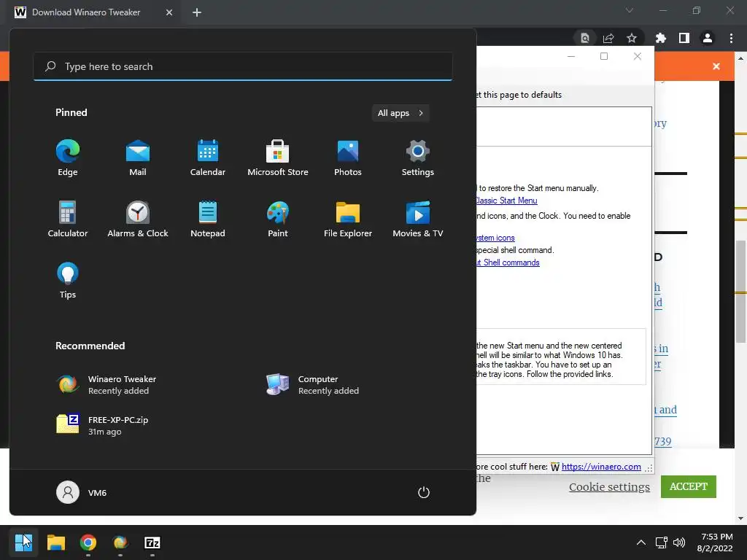This screenshot has height=560, width=747.
Task: Click the Classic Start Menu link
Action: point(506,201)
